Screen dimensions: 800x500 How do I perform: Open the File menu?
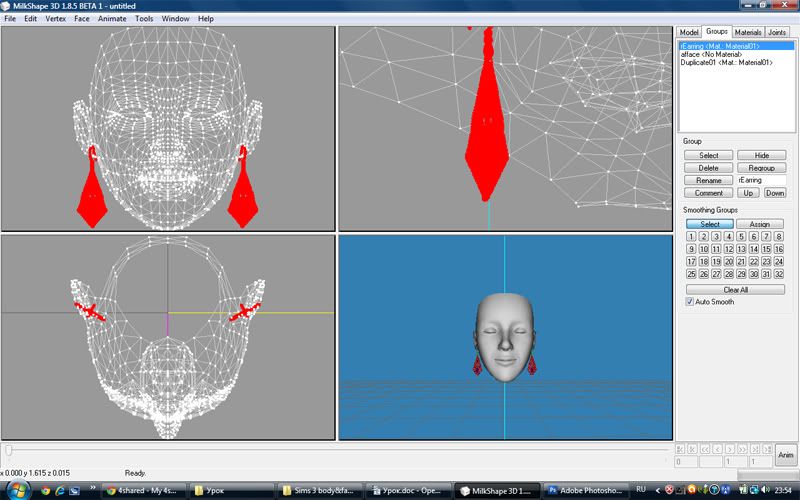coord(10,18)
